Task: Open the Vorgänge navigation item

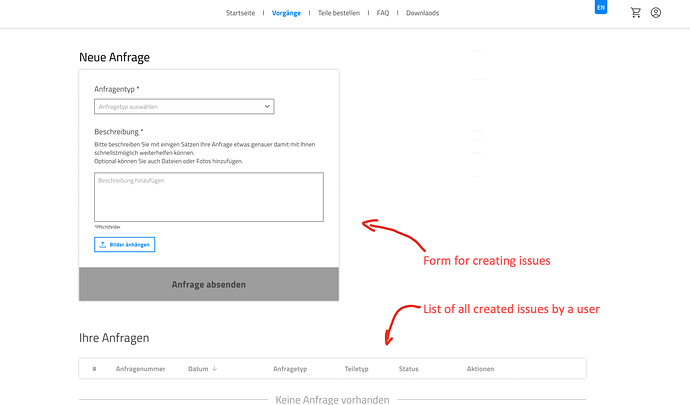Action: [x=286, y=13]
